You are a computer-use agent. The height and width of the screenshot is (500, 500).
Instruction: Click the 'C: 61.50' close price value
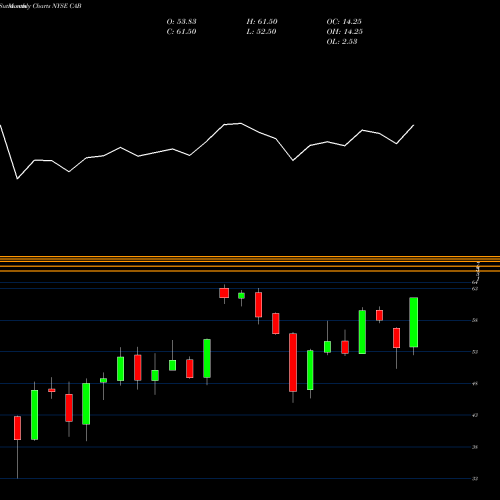pos(181,32)
